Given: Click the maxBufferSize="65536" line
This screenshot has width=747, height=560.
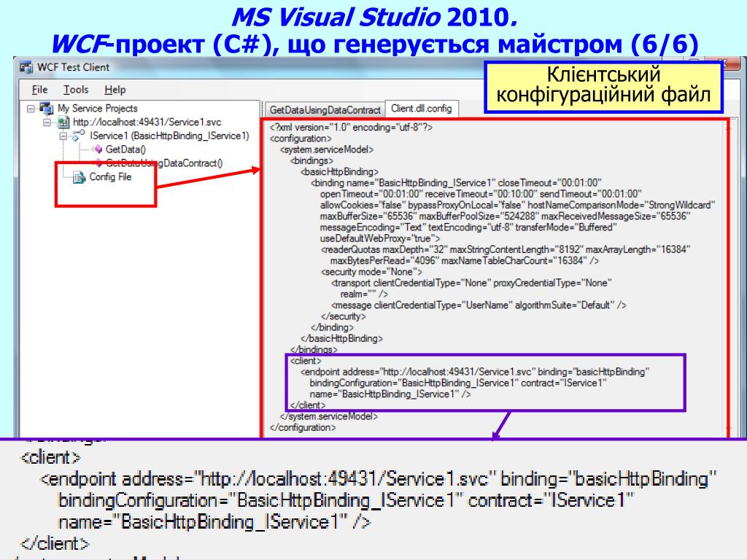Looking at the screenshot, I should (x=506, y=216).
